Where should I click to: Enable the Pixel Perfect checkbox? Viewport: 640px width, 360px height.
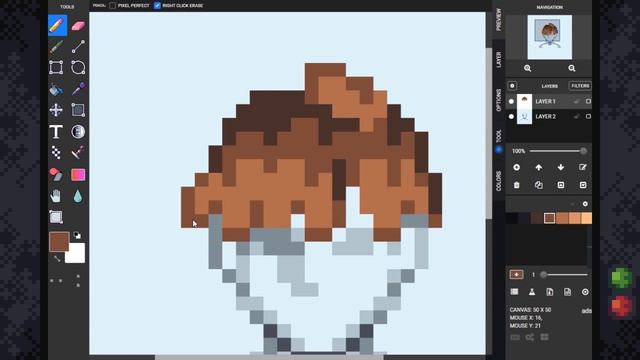coord(113,6)
